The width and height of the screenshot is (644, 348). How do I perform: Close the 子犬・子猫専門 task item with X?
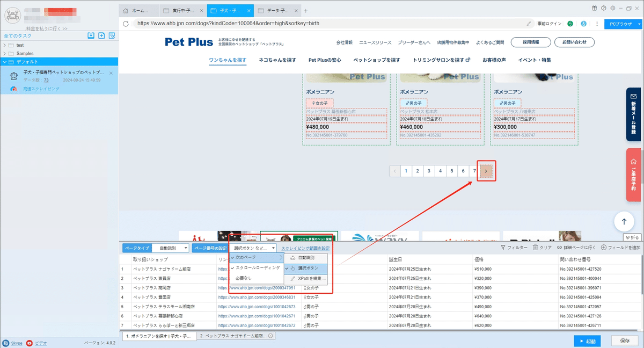point(111,73)
